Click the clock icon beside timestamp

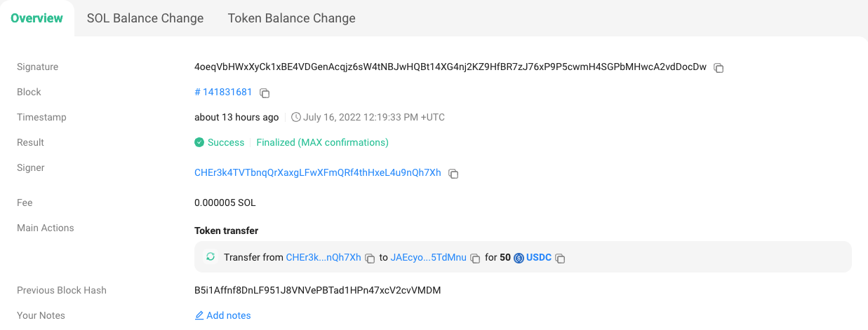(296, 118)
